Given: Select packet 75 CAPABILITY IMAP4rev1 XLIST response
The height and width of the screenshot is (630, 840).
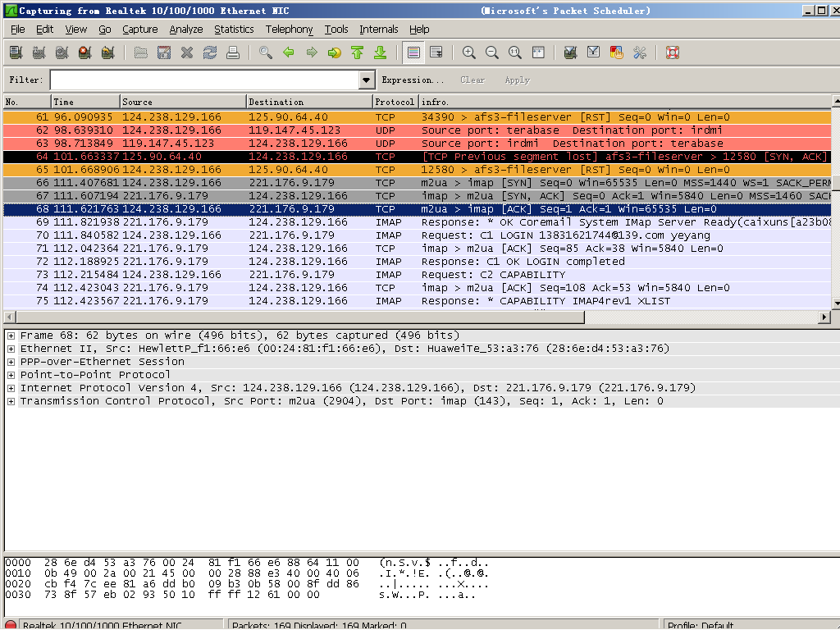Looking at the screenshot, I should coord(418,301).
